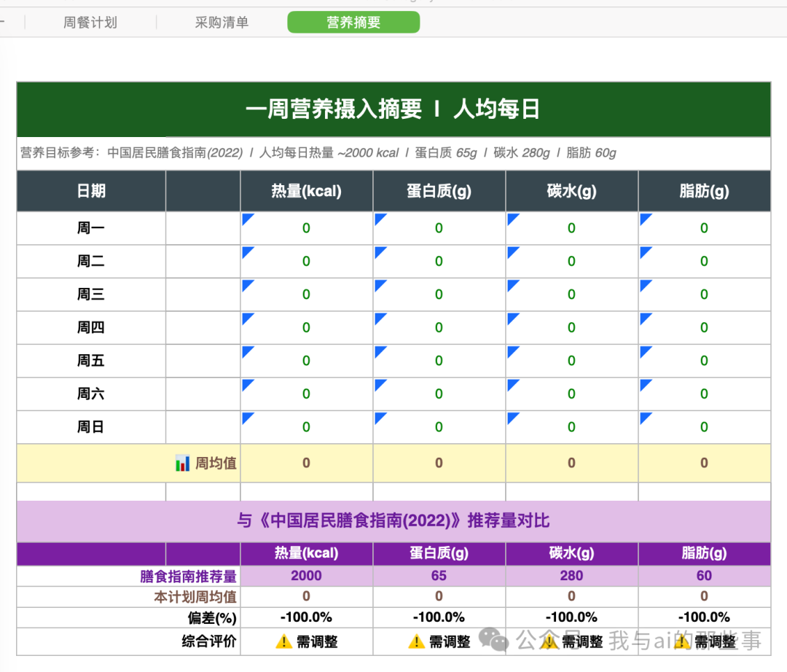Select the 周一 row label
The image size is (787, 672).
[91, 228]
